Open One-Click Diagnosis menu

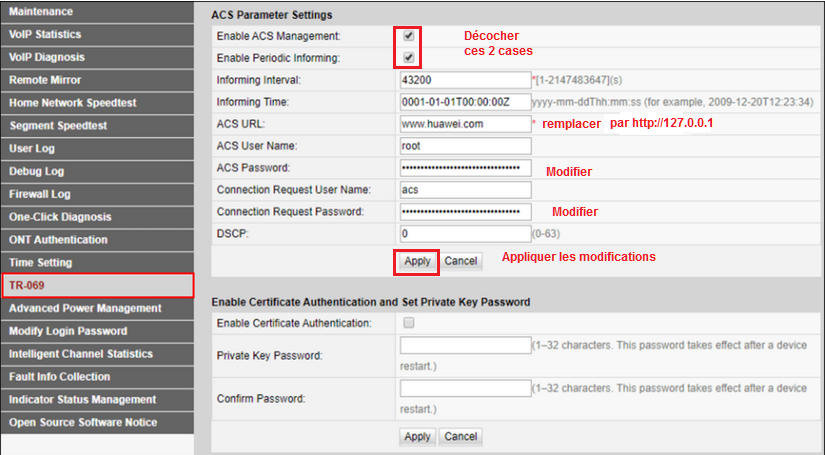97,217
